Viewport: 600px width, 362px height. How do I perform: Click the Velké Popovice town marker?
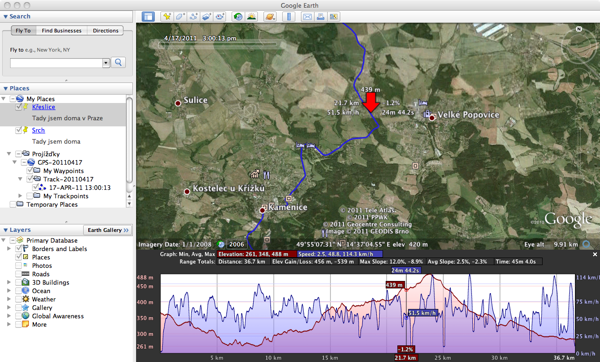tap(432, 118)
